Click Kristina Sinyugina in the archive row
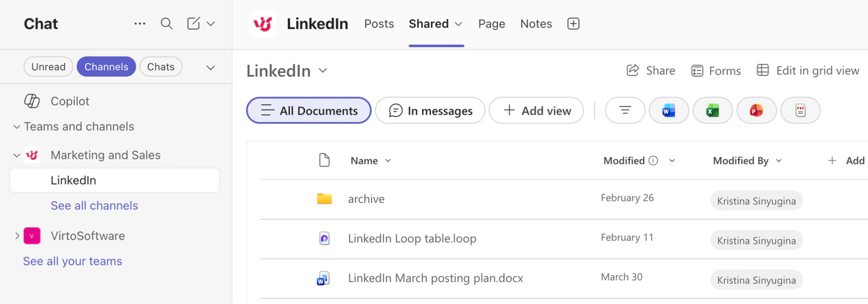This screenshot has width=868, height=304. coord(756,201)
